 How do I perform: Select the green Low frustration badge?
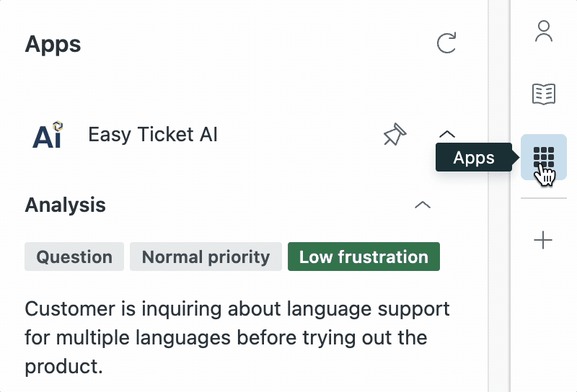[x=364, y=257]
